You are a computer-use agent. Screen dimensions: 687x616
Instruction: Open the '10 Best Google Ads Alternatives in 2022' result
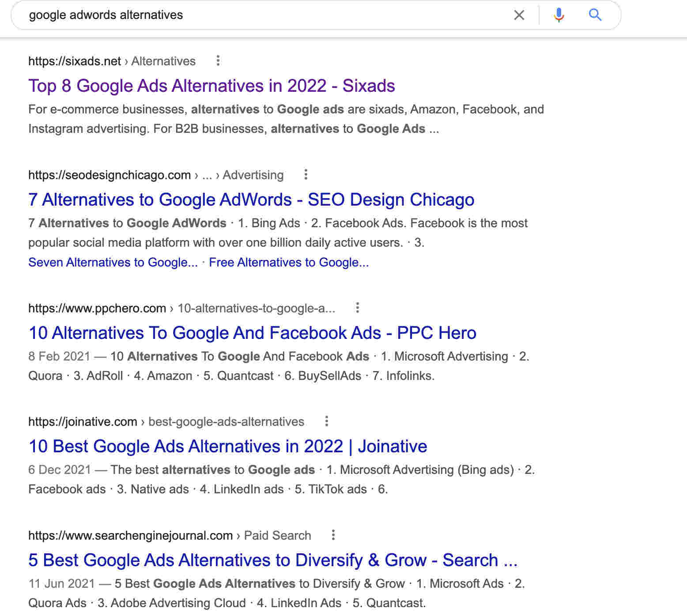tap(227, 446)
